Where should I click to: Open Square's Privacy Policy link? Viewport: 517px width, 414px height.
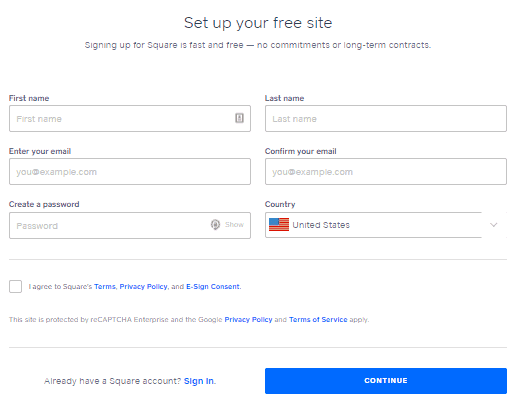[x=143, y=287]
